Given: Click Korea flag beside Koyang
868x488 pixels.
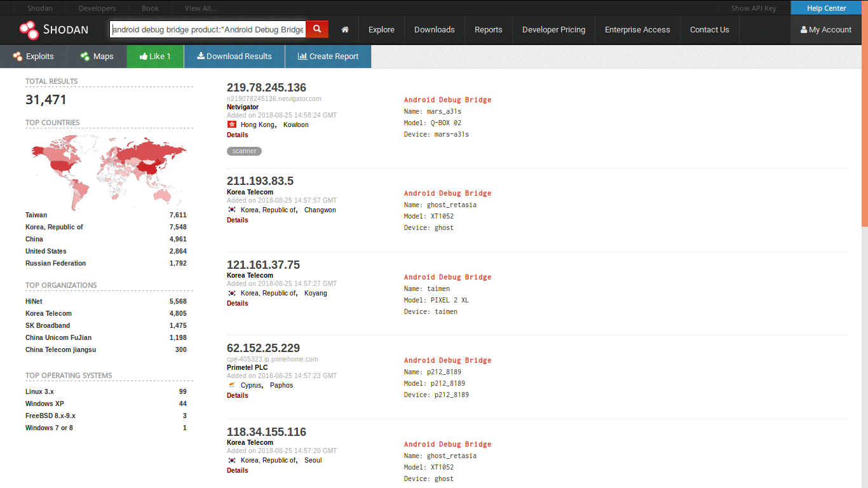Looking at the screenshot, I should pos(231,293).
